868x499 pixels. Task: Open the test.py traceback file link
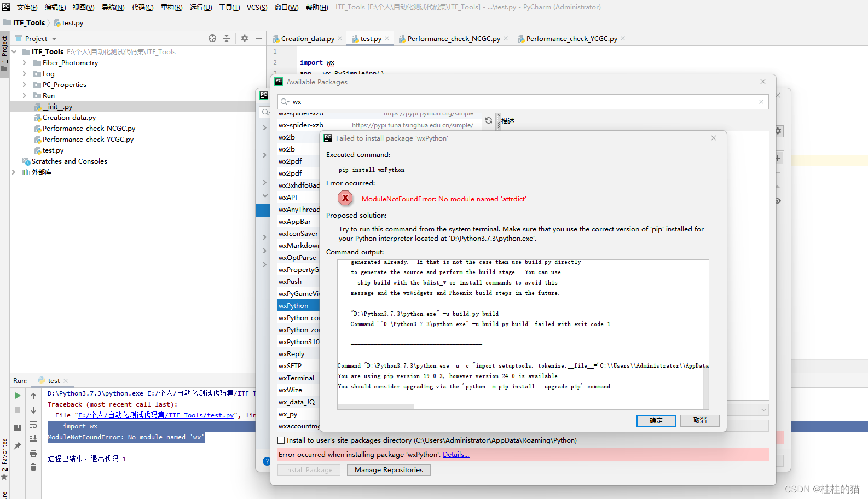[x=156, y=415]
